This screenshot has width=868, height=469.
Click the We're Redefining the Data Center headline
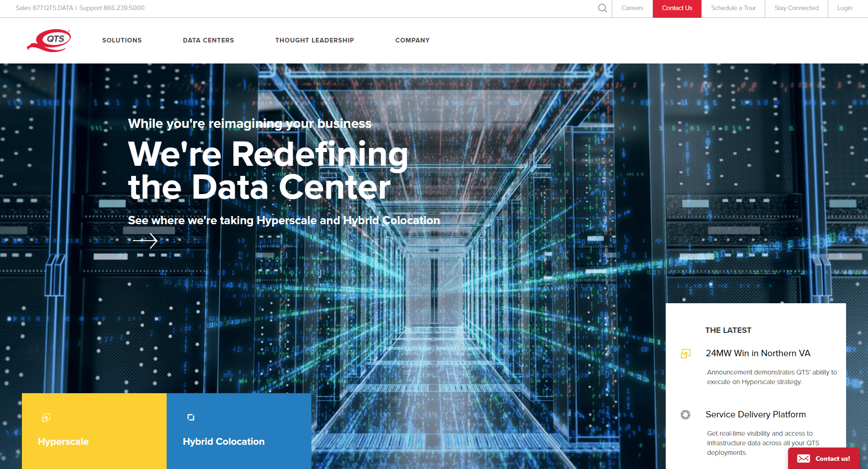point(268,170)
